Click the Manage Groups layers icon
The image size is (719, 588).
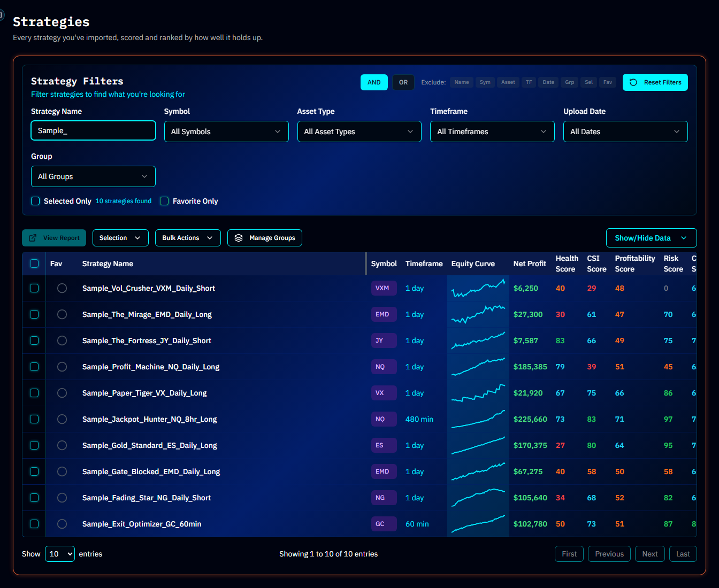click(x=239, y=238)
